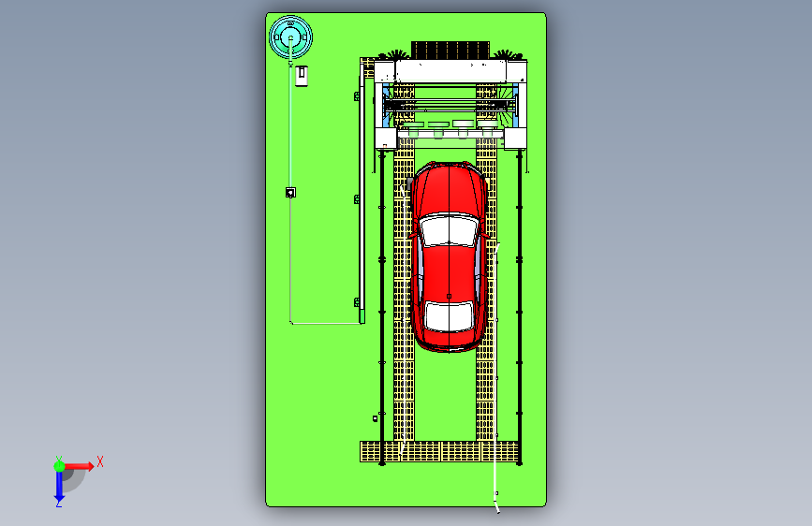Select the cyan round water tank

pos(290,37)
